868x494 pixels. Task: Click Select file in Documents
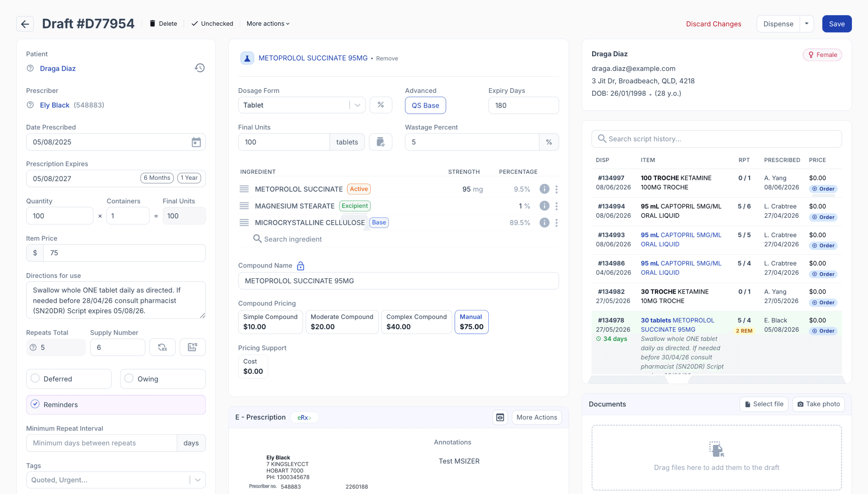point(764,404)
